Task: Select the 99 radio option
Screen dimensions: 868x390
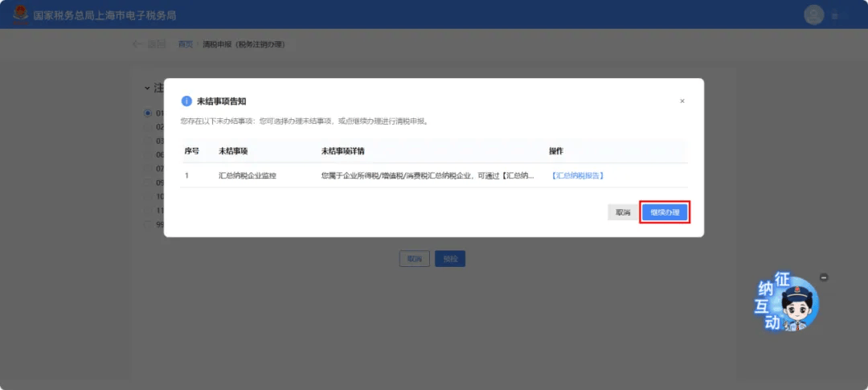Action: coord(148,224)
